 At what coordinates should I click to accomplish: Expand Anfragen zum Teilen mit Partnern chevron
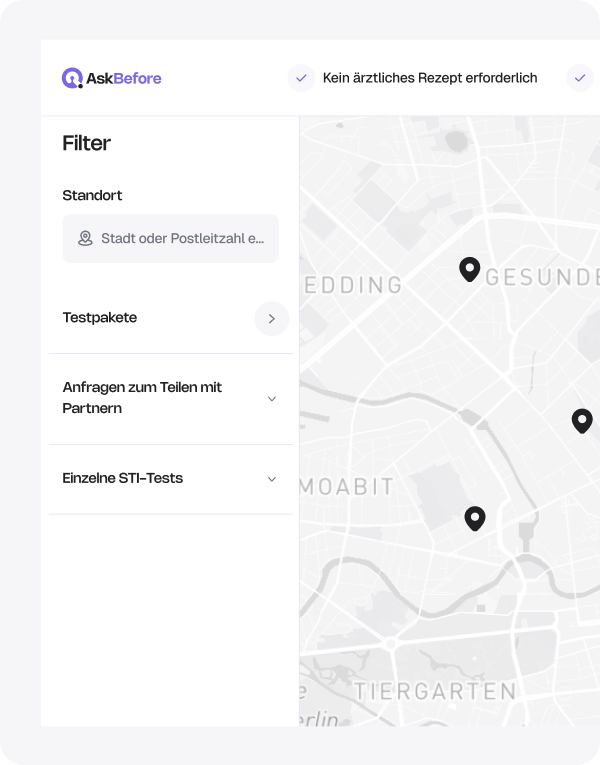tap(272, 399)
